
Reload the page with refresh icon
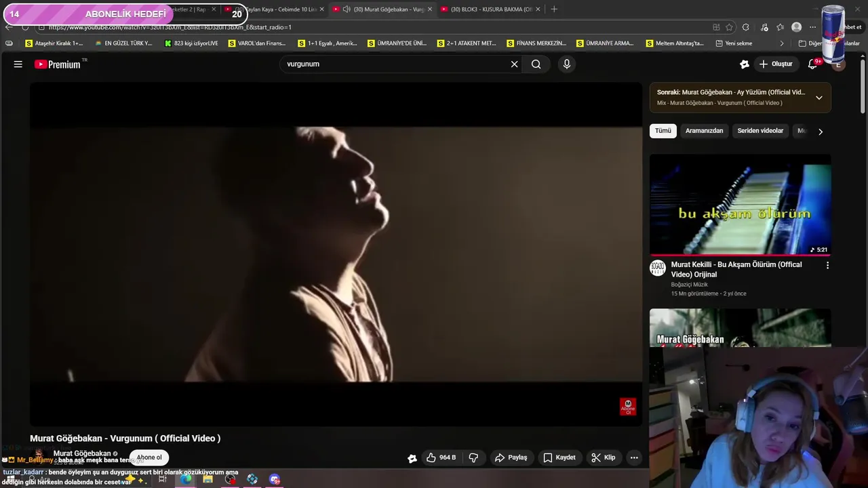point(25,27)
